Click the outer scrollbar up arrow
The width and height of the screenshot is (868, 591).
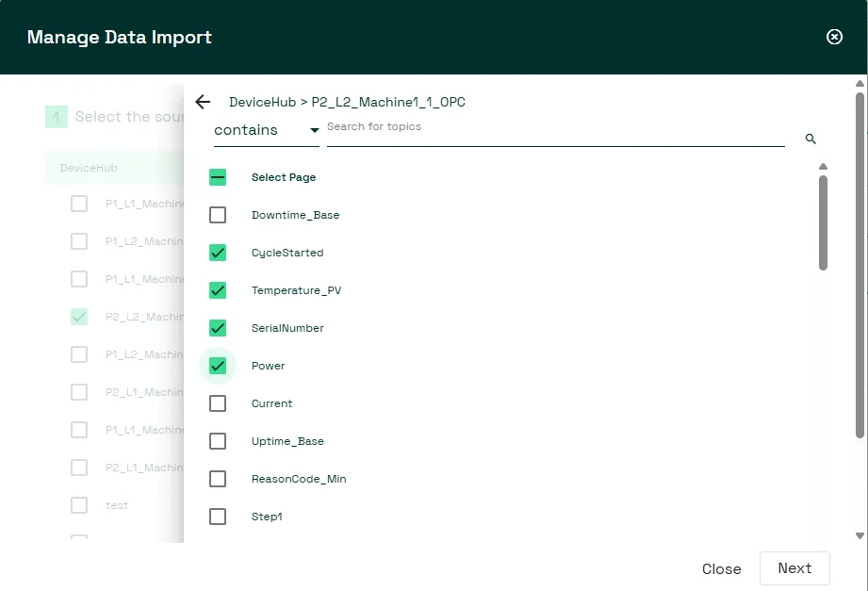[860, 84]
